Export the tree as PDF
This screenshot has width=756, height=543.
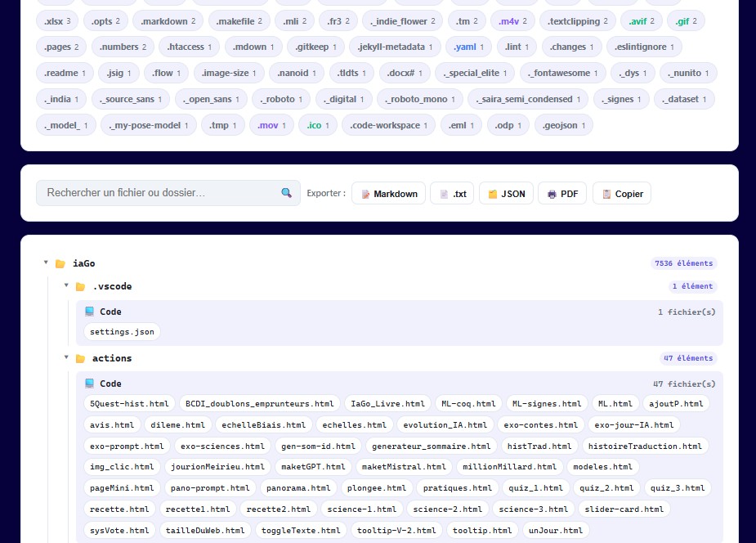click(562, 193)
